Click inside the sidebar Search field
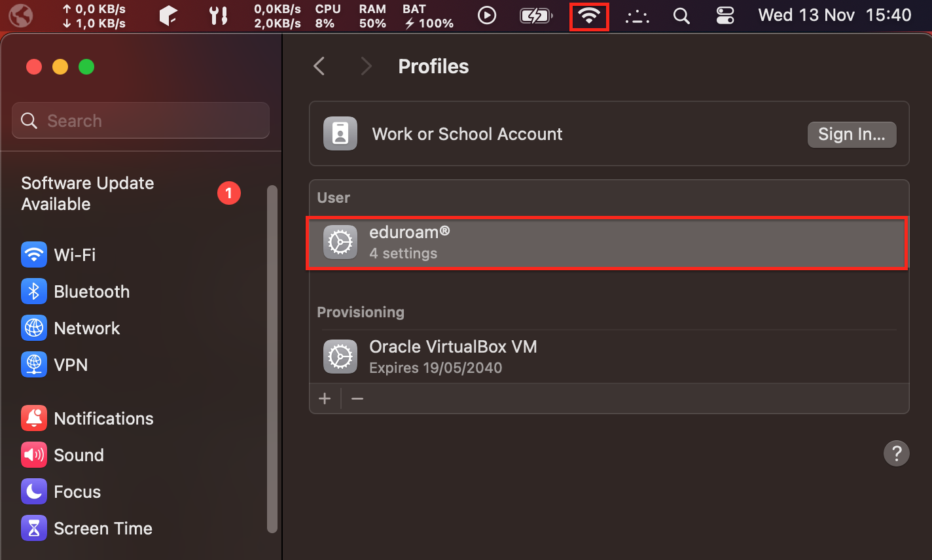The image size is (932, 560). click(140, 120)
